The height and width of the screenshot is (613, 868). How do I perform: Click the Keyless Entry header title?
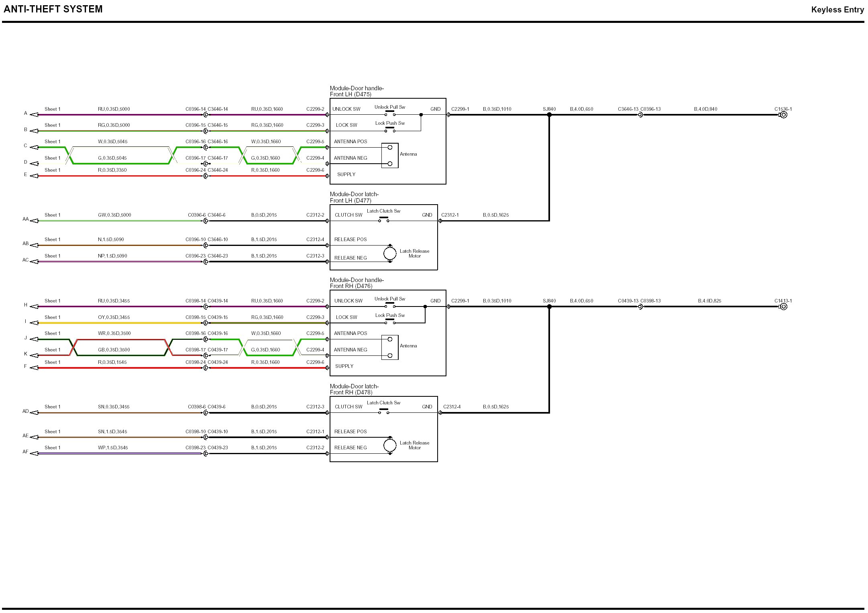coord(837,10)
